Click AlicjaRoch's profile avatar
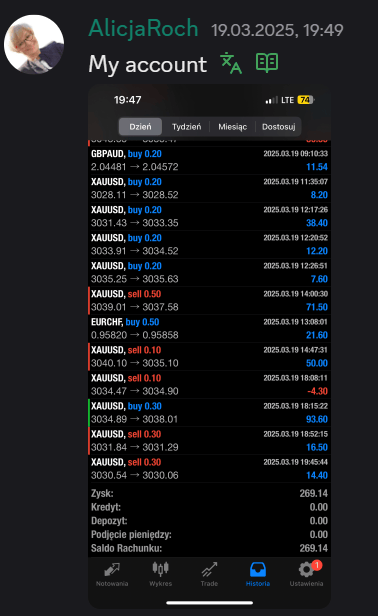Viewport: 378px width, 616px height. coord(34,44)
